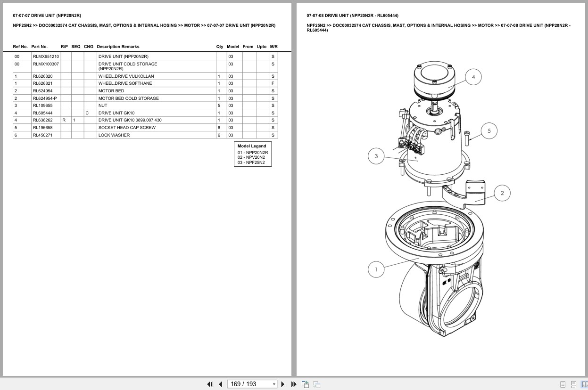Viewport: 588px width, 390px height.
Task: Go to the next page
Action: coord(283,384)
